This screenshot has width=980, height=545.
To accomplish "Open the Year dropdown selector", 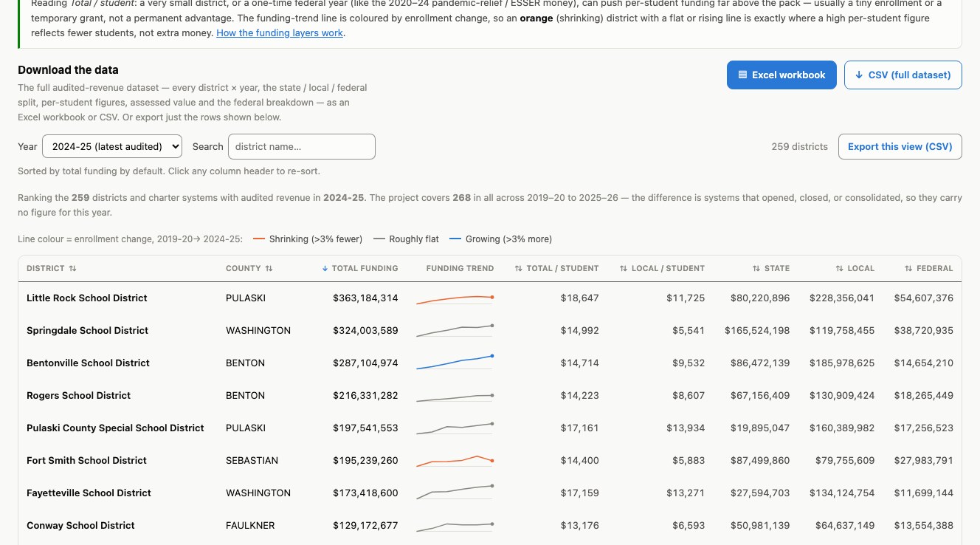I will pos(112,146).
